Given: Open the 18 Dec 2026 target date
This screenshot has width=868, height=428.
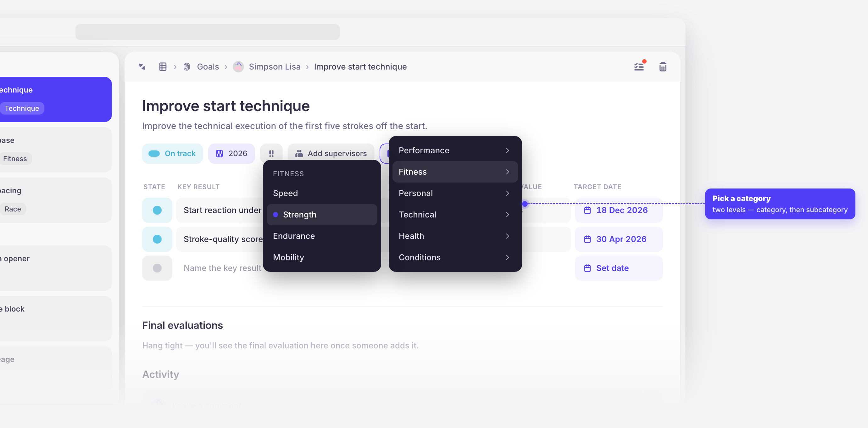Looking at the screenshot, I should point(619,210).
